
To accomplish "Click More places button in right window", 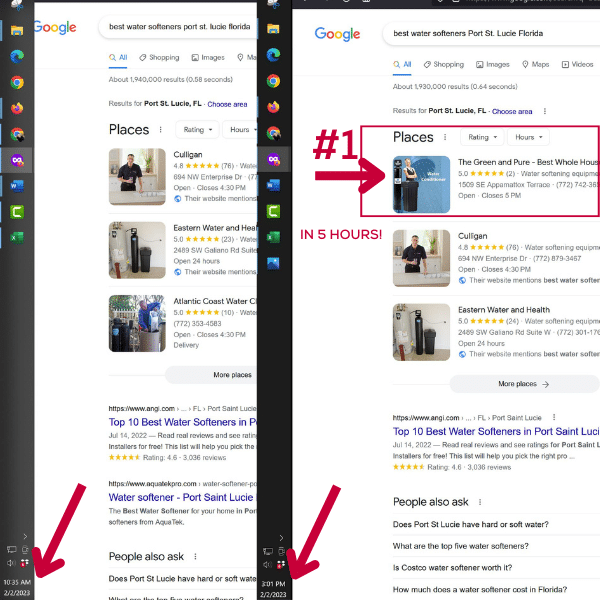I will click(x=524, y=384).
